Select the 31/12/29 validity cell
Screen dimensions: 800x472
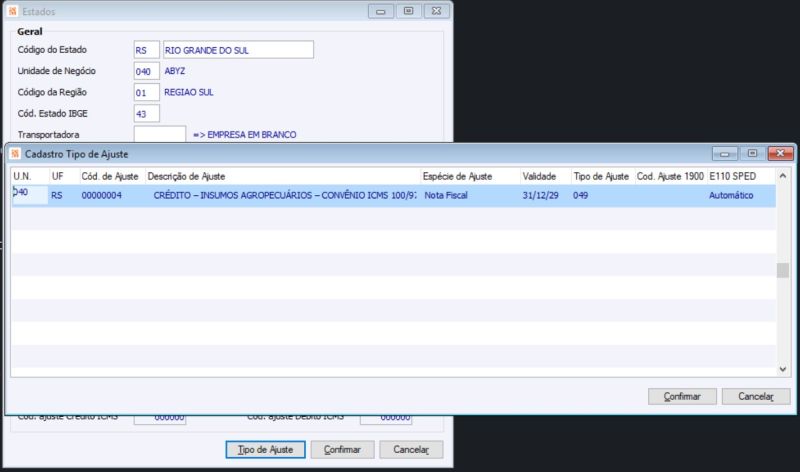click(x=545, y=195)
